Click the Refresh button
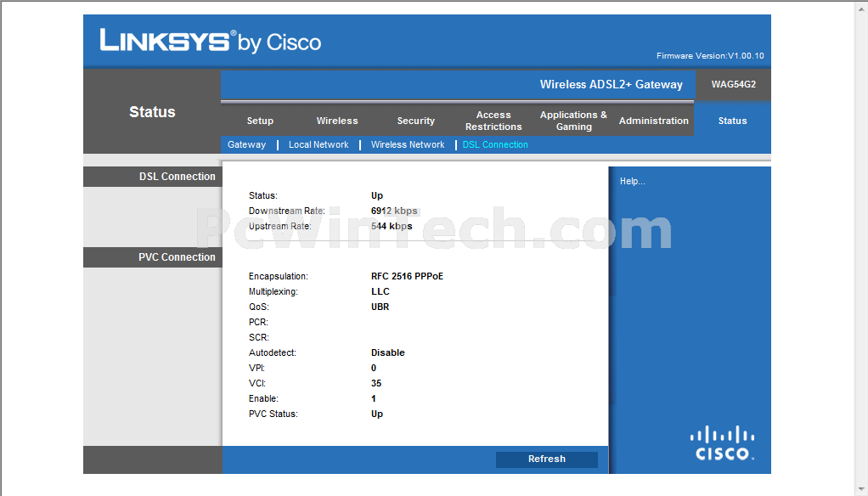The width and height of the screenshot is (868, 496). 546,459
